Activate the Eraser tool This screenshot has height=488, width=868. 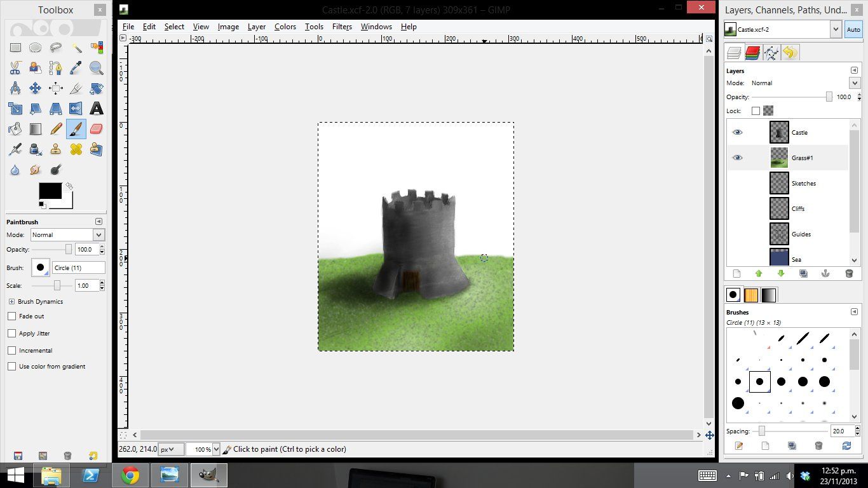point(96,128)
